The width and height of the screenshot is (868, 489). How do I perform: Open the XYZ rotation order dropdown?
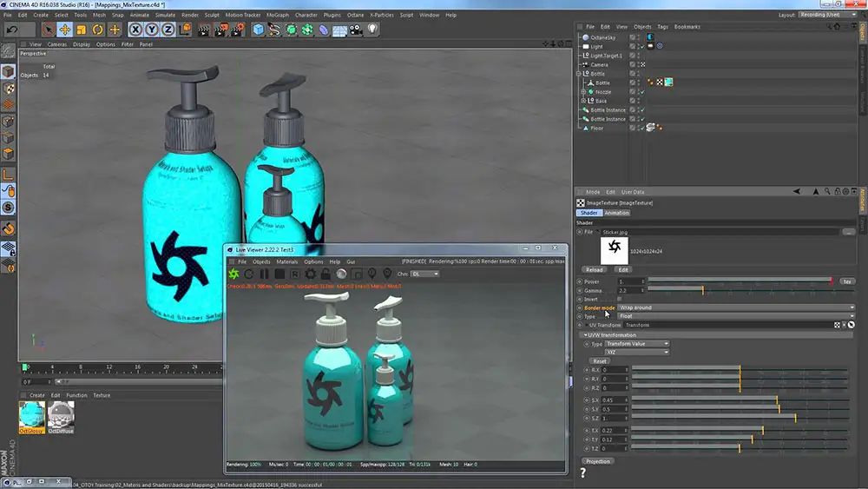pos(637,353)
